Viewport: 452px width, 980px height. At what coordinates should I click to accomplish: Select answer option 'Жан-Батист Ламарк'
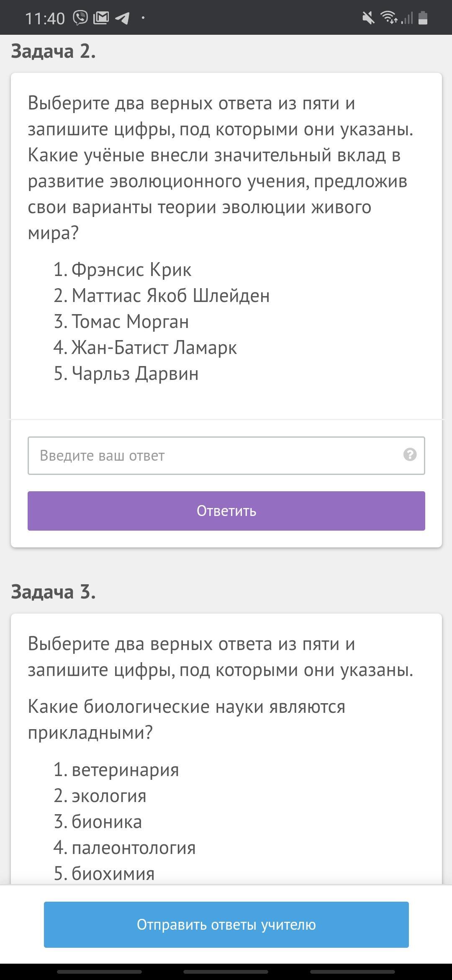154,348
